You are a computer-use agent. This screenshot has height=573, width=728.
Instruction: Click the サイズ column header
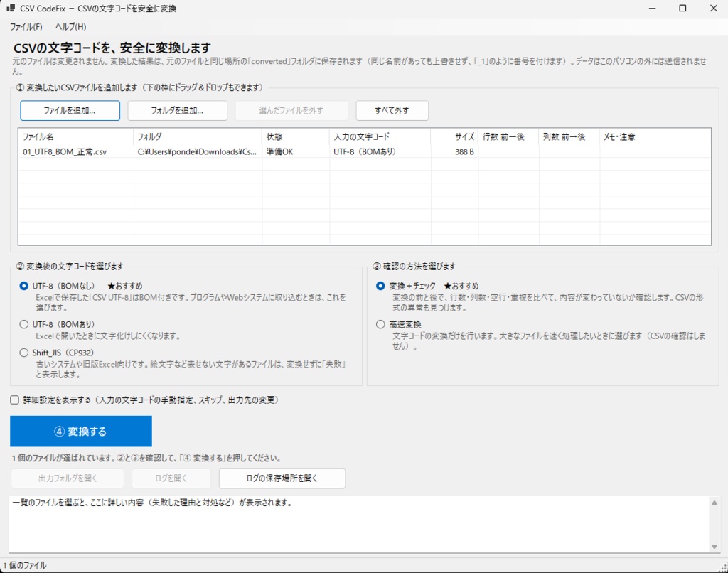pos(454,137)
